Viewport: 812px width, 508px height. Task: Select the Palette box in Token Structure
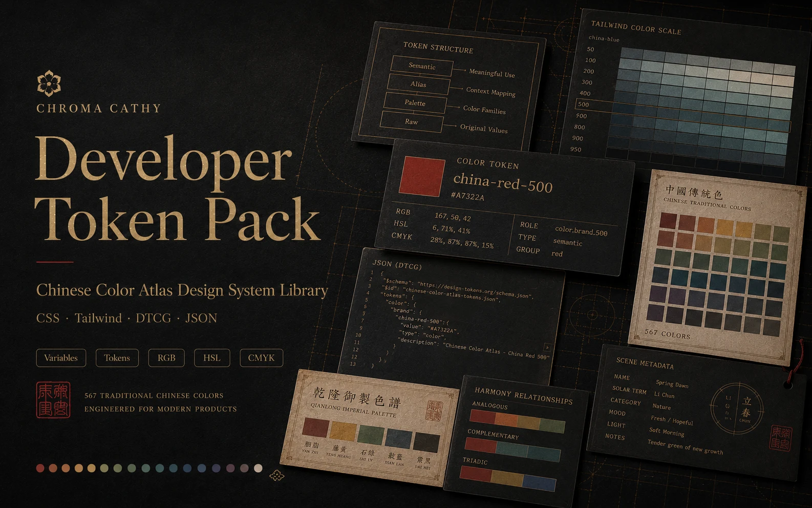point(415,103)
